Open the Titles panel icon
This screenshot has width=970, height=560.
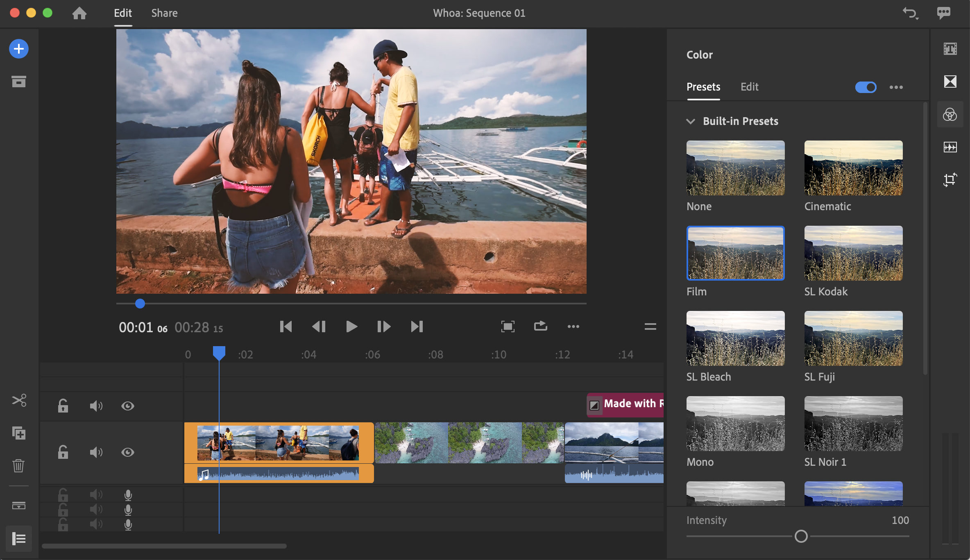click(x=950, y=49)
